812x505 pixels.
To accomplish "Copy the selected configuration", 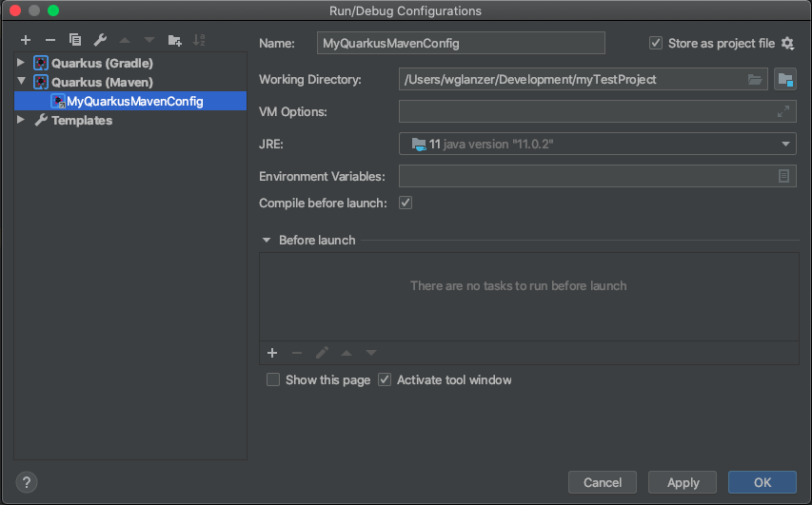I will (75, 40).
